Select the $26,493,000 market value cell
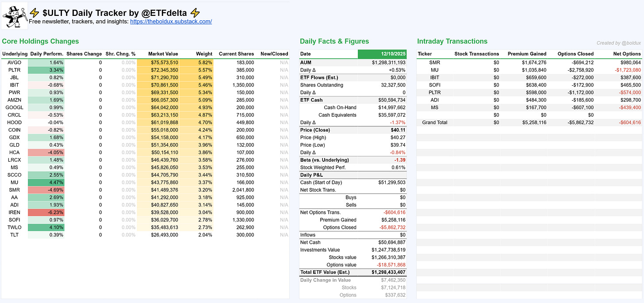The image size is (644, 303). [x=158, y=235]
